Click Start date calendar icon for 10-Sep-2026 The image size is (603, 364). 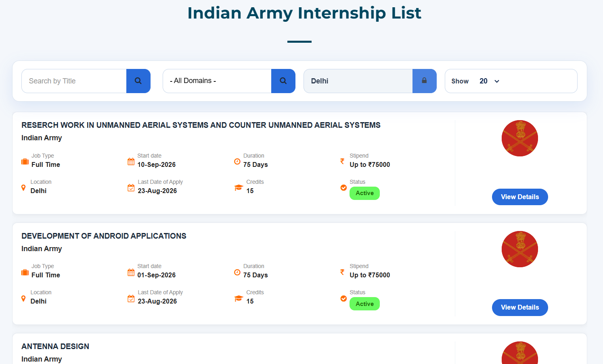tap(131, 162)
